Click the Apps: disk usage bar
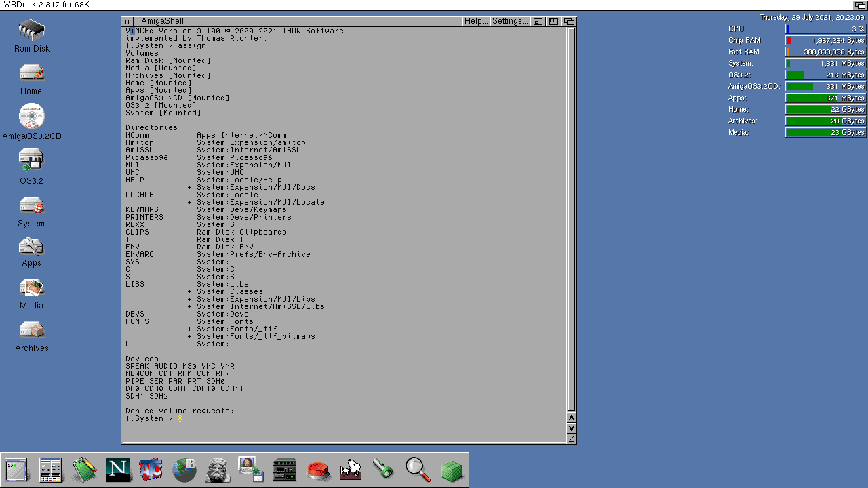Viewport: 868px width, 488px height. [825, 98]
